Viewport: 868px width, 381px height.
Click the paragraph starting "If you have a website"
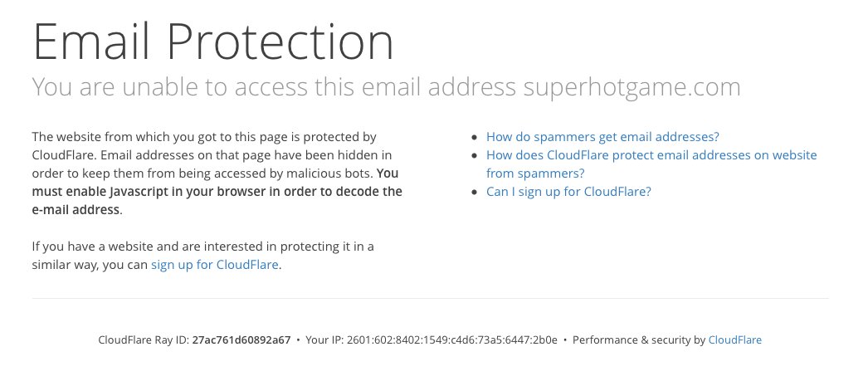pyautogui.click(x=202, y=247)
